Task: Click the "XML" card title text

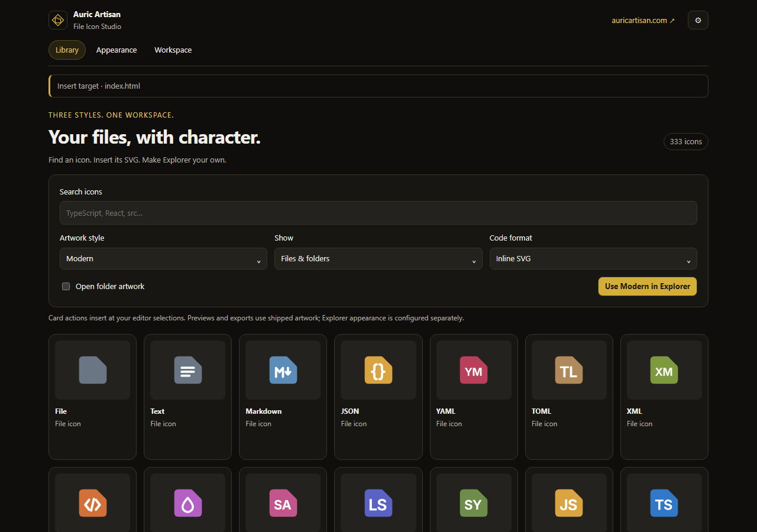Action: [x=635, y=411]
